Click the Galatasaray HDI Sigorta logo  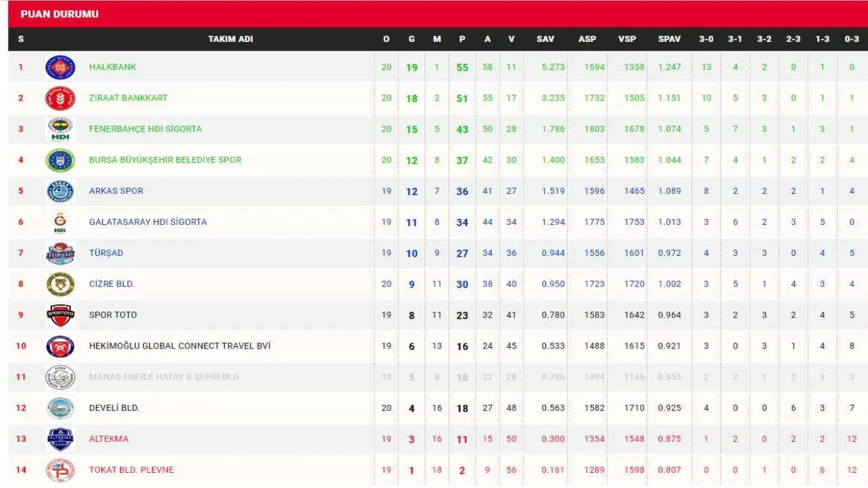(x=60, y=222)
